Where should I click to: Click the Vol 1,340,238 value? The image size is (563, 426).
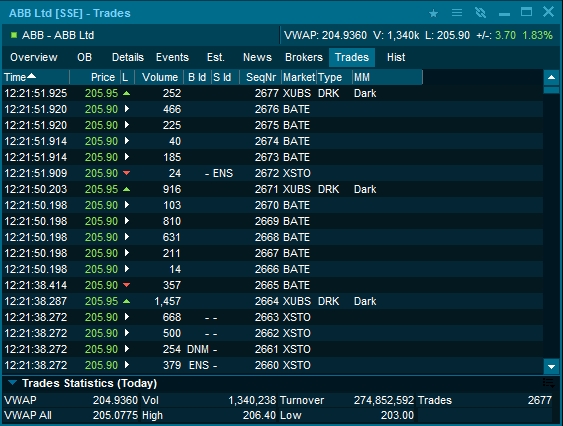[x=252, y=400]
